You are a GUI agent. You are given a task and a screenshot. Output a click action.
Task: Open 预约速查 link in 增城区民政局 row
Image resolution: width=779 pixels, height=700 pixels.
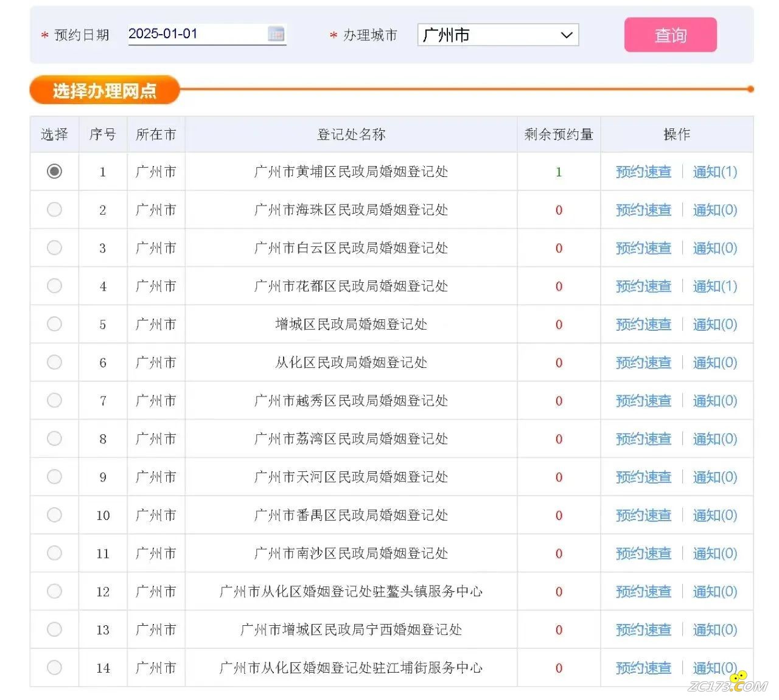click(x=643, y=325)
